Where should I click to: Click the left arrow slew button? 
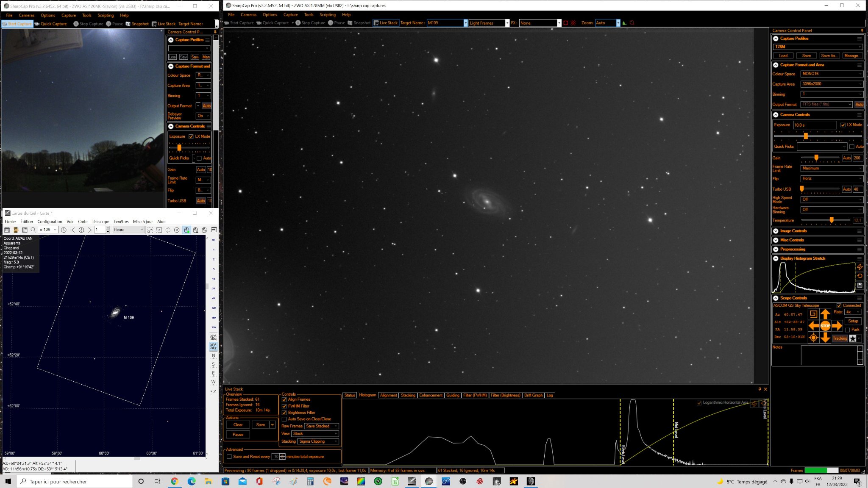click(x=813, y=326)
